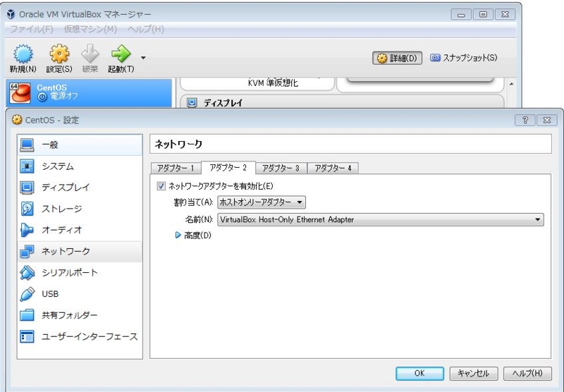Minimize the VirtualBox manager window
The height and width of the screenshot is (392, 564).
coord(461,14)
